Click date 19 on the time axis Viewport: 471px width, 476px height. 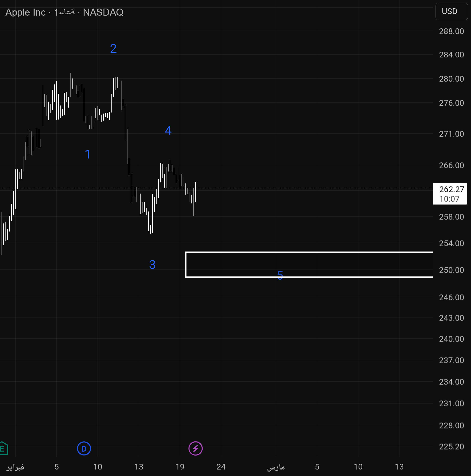click(180, 467)
